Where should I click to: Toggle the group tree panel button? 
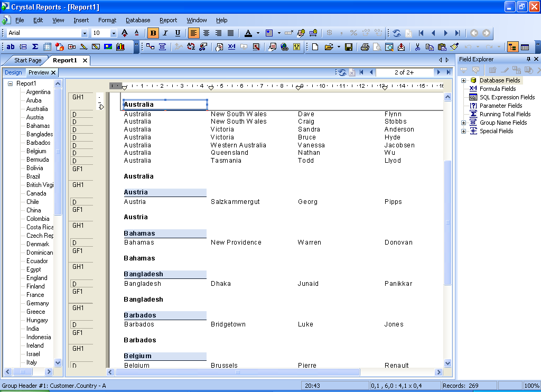pos(512,47)
